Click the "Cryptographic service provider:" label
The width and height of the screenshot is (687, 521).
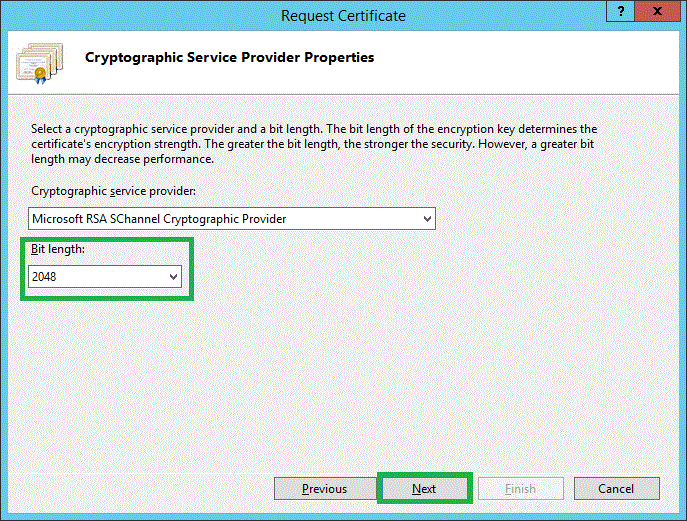tap(112, 190)
